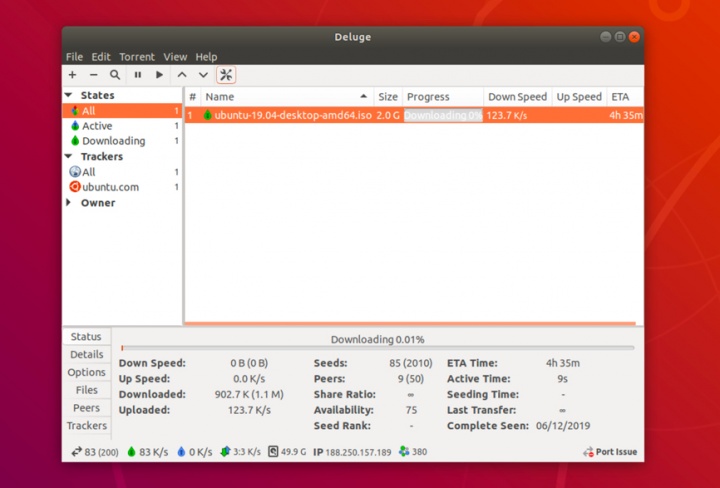Resume the selected torrent with play icon
Image resolution: width=720 pixels, height=488 pixels.
(x=159, y=75)
